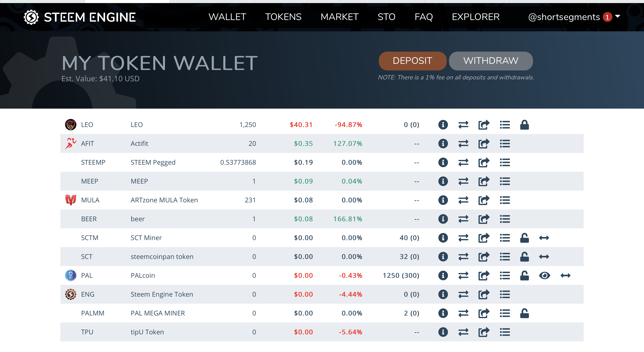Open info icon for ENG token
Image resolution: width=644 pixels, height=352 pixels.
443,294
